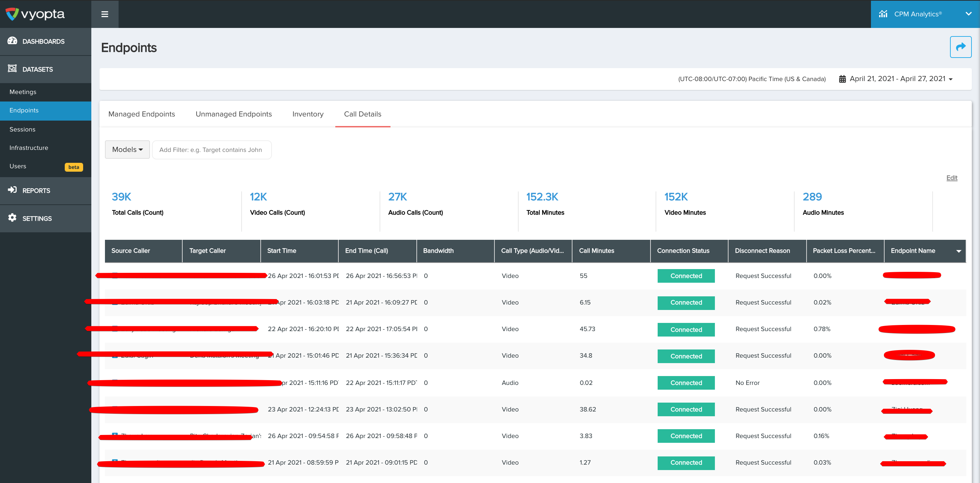
Task: Click the Add Filter input field
Action: pos(212,150)
